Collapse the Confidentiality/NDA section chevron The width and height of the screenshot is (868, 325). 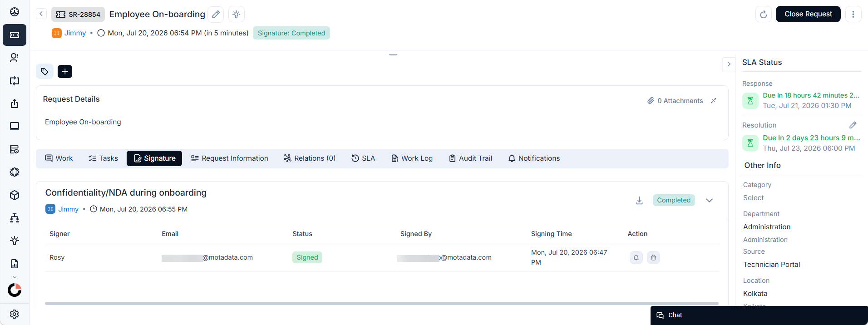(x=710, y=200)
